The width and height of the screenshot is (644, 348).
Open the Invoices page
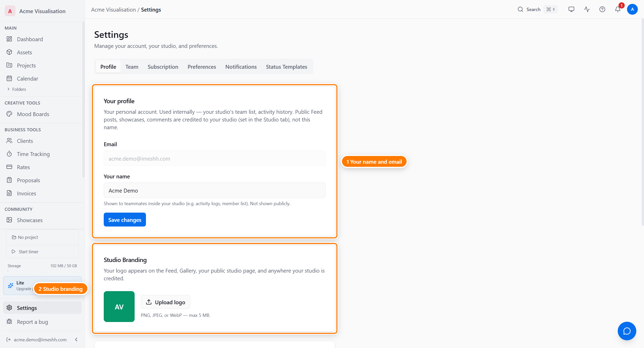tap(42, 193)
